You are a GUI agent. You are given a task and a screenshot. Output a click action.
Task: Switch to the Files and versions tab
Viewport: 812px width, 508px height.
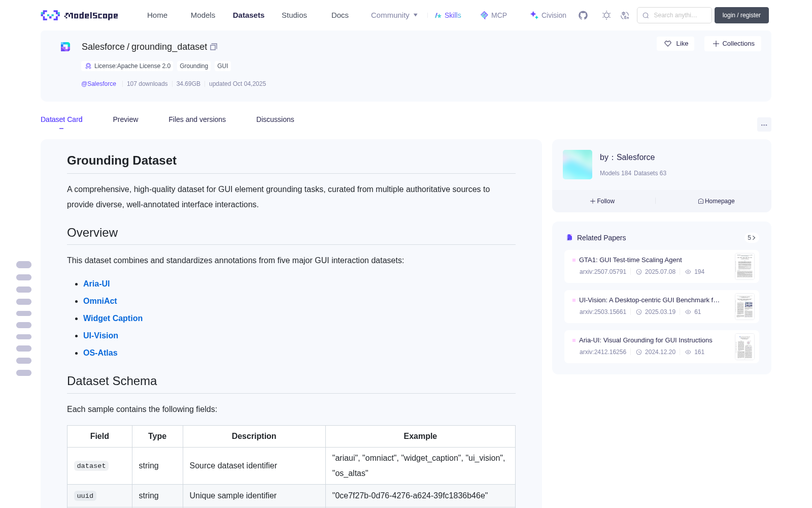[x=197, y=119]
